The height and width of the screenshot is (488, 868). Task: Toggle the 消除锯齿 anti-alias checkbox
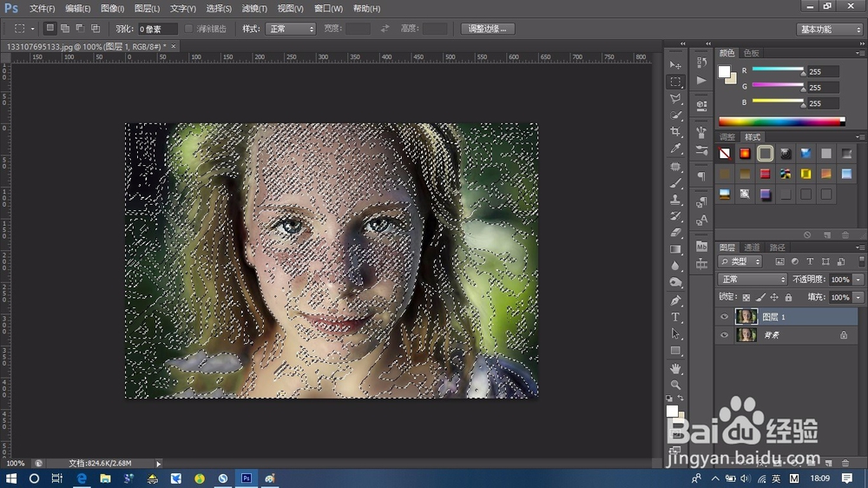tap(188, 29)
